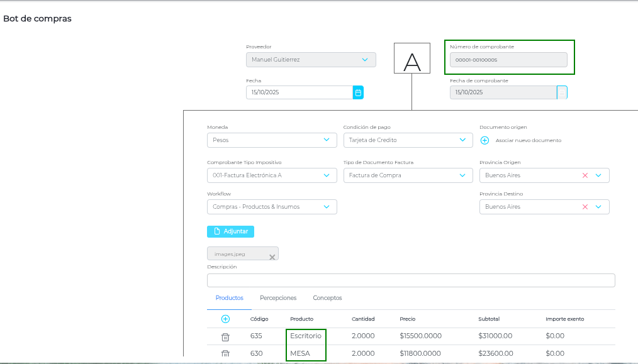
Task: Expand the Provincia Destino dropdown arrow
Action: coord(598,207)
